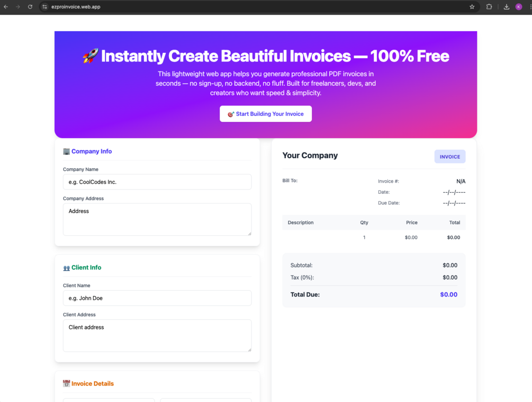
Task: Focus the Company Name input field
Action: [157, 182]
